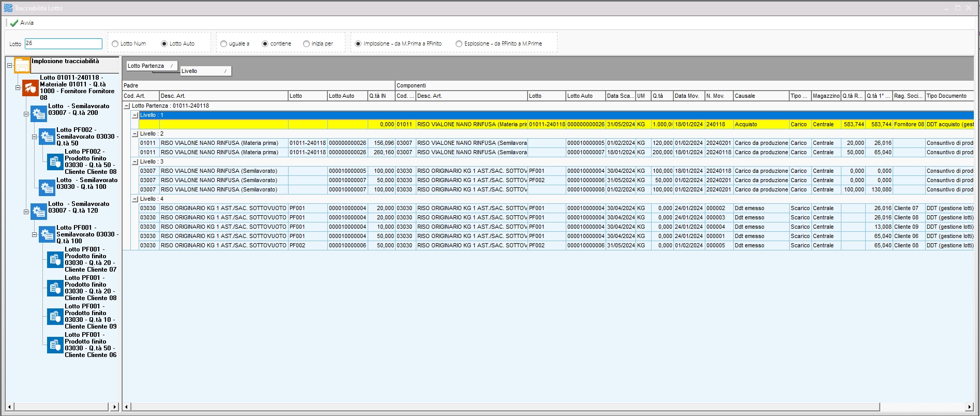The width and height of the screenshot is (980, 416).
Task: Click the tree panel's left scroll arrow
Action: (10, 407)
